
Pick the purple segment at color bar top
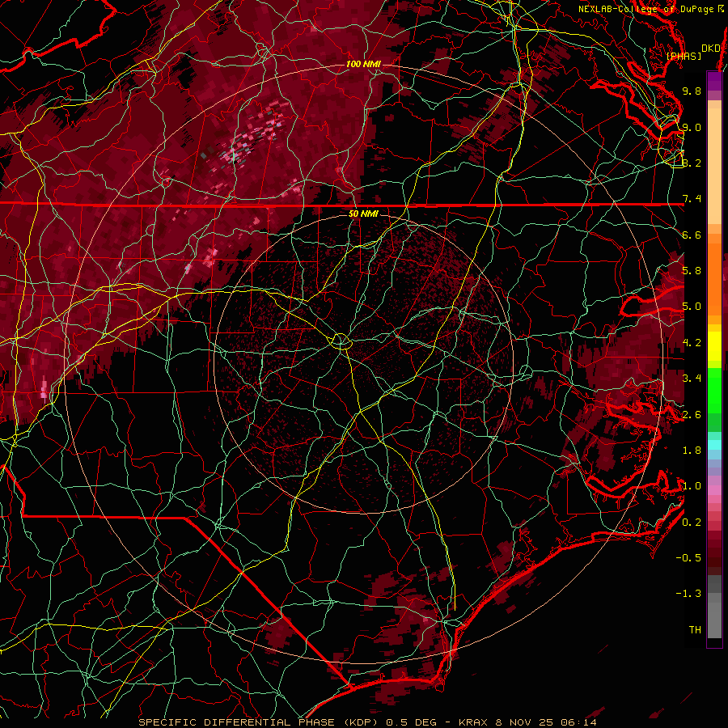(714, 82)
